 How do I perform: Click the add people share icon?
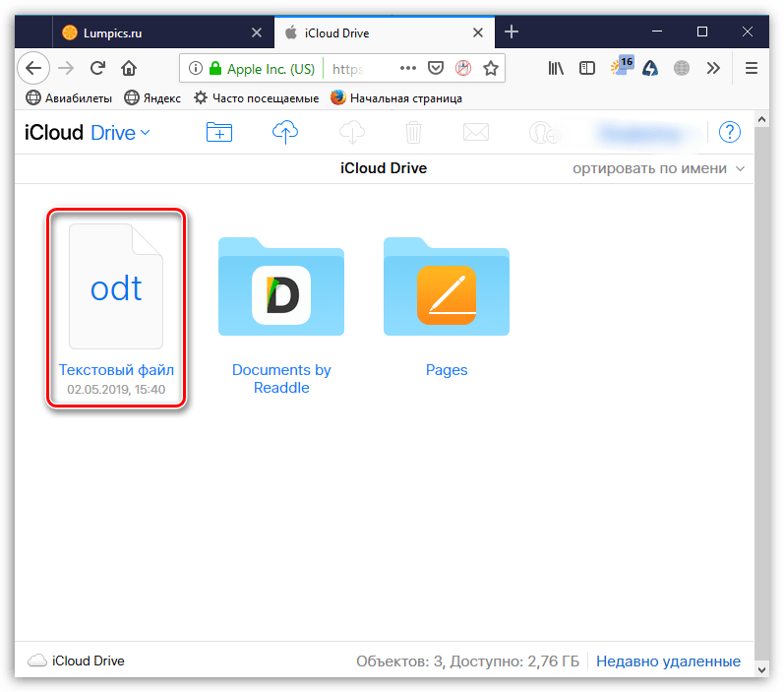[543, 133]
